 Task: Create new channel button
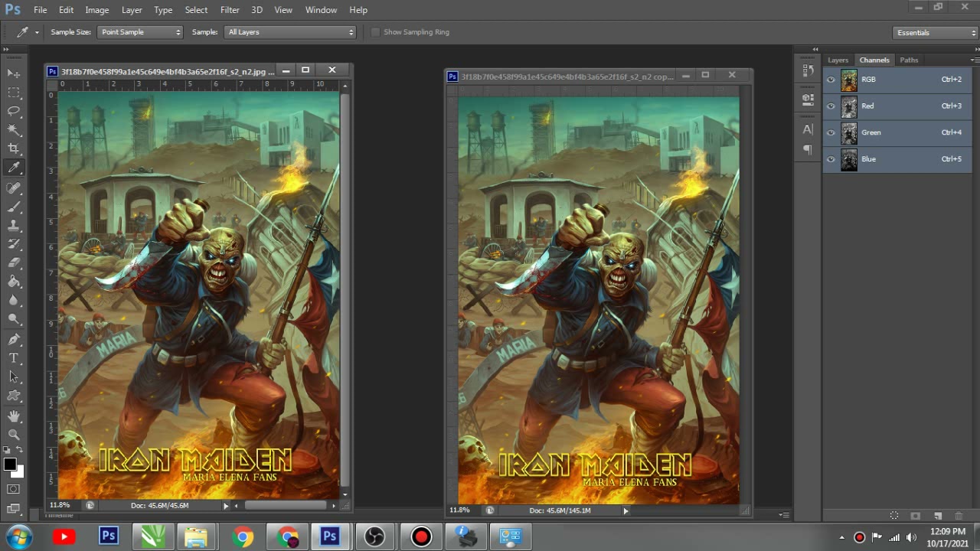pos(937,516)
